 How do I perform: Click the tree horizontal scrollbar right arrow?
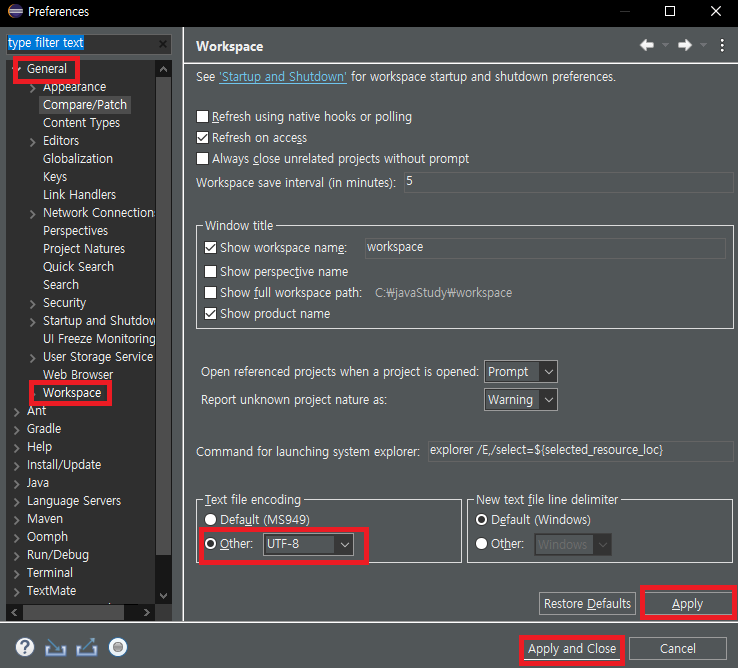click(x=146, y=612)
